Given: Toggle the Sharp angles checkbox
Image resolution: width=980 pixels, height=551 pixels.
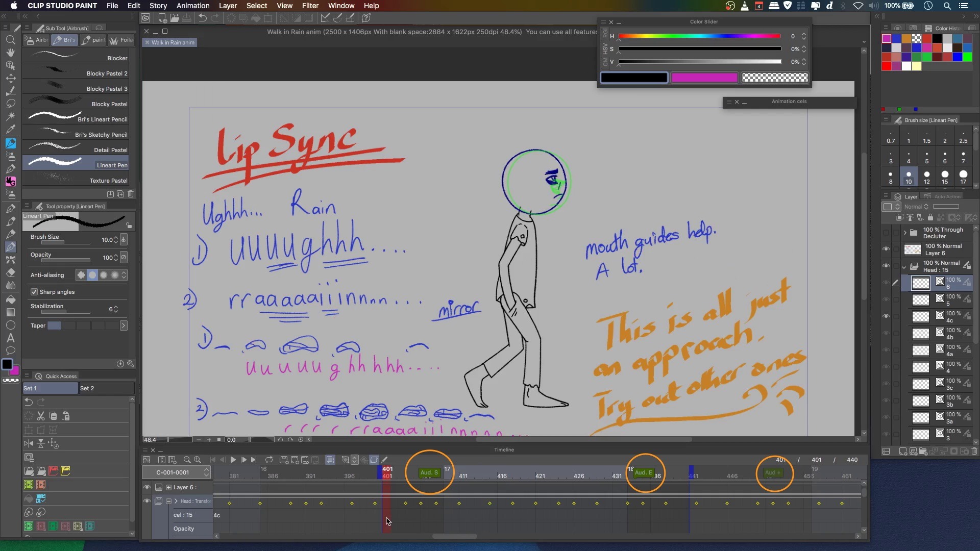Looking at the screenshot, I should [x=34, y=292].
